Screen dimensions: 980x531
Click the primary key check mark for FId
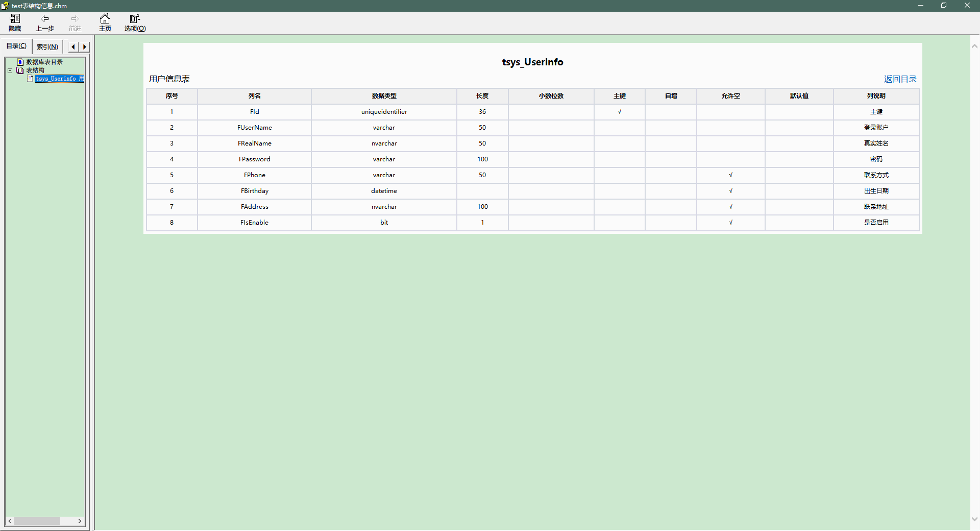tap(620, 112)
